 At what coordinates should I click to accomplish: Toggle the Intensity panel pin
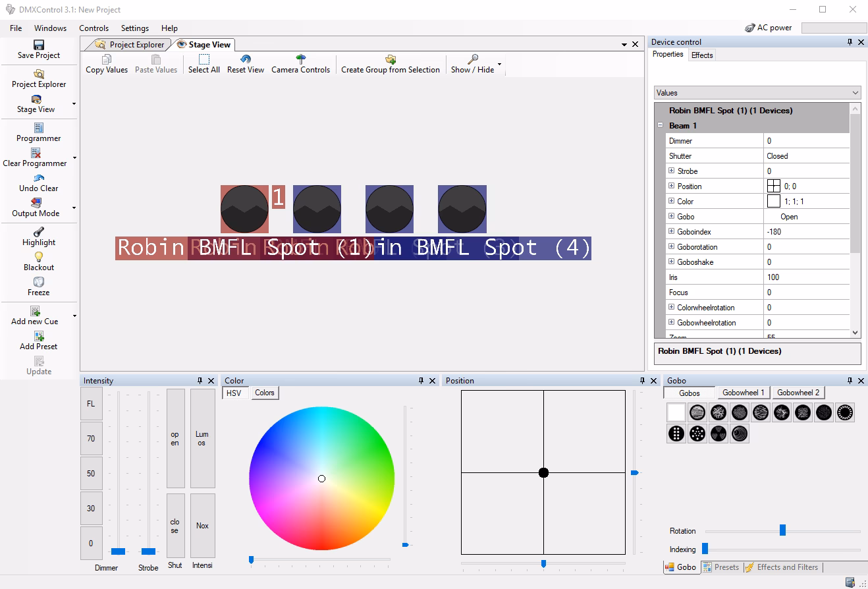[x=200, y=381]
